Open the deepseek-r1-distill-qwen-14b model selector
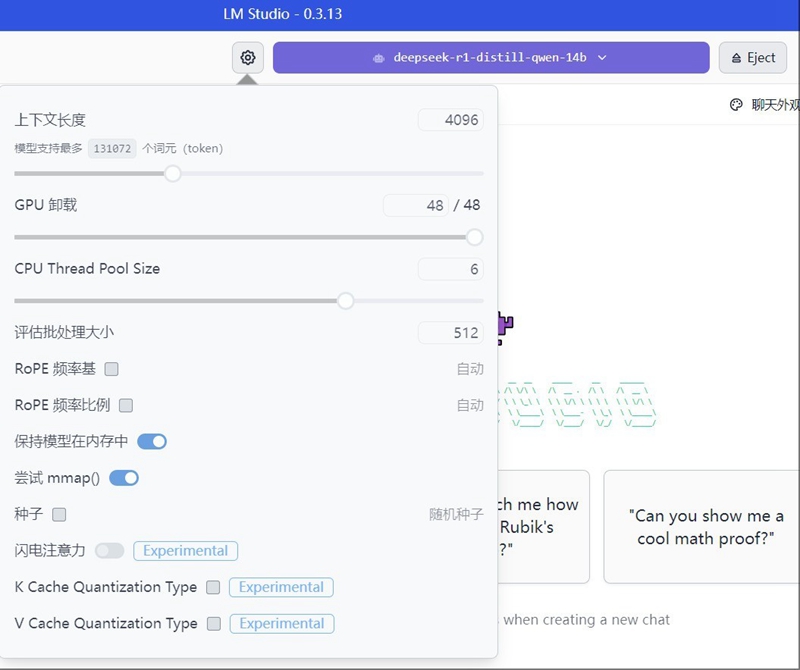The width and height of the screenshot is (800, 670). coord(491,57)
